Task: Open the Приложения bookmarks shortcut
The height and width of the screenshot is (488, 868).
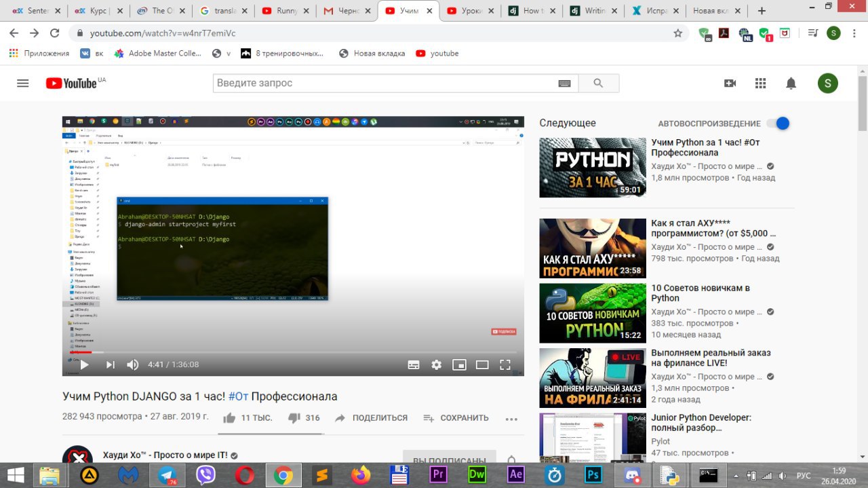Action: pos(39,54)
